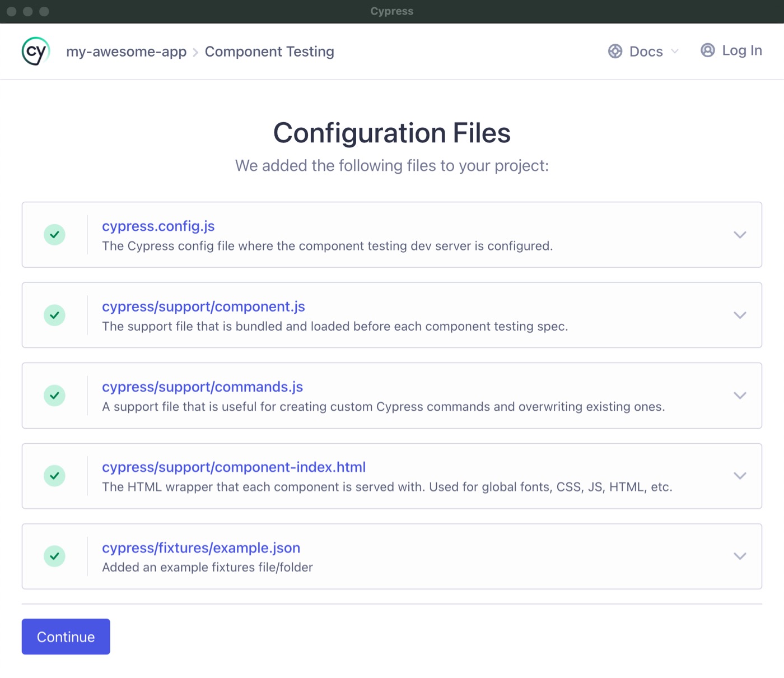Click the green checkmark for component-index.html
Viewport: 784px width, 678px height.
coord(54,476)
